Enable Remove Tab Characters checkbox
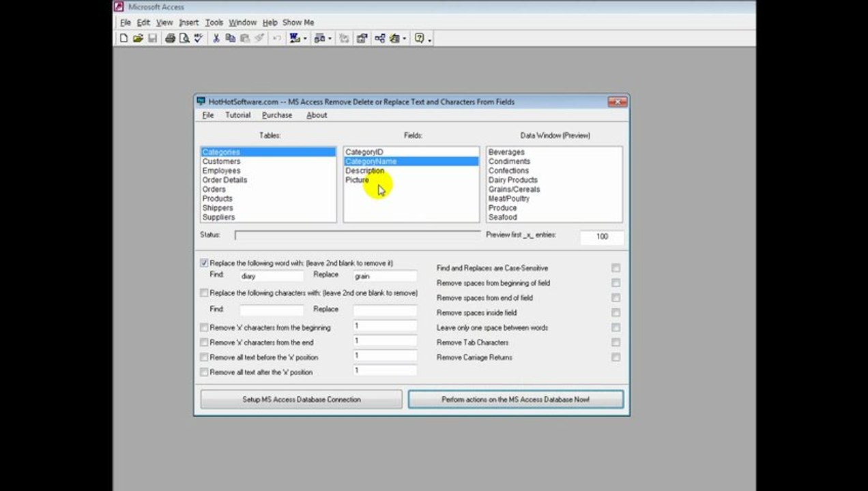The image size is (868, 491). (616, 342)
